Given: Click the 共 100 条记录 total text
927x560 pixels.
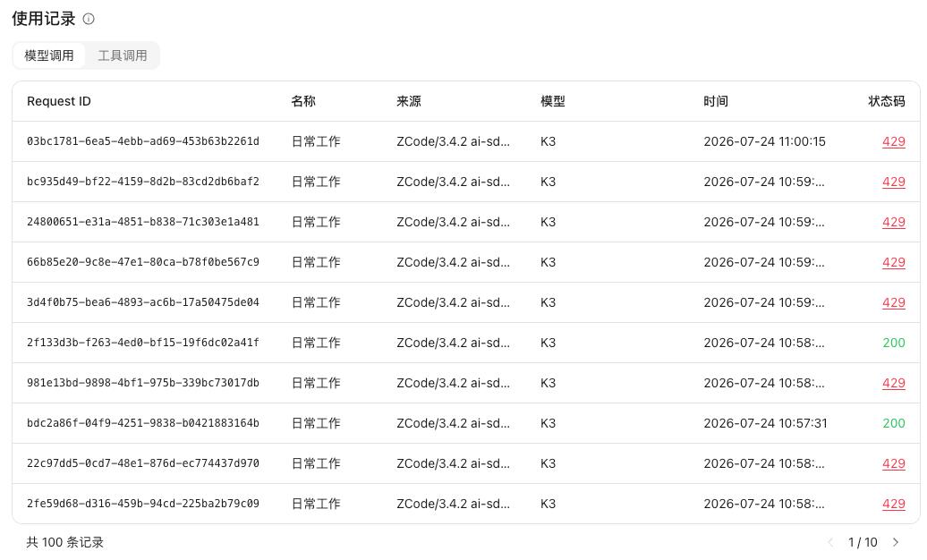Looking at the screenshot, I should (x=65, y=542).
